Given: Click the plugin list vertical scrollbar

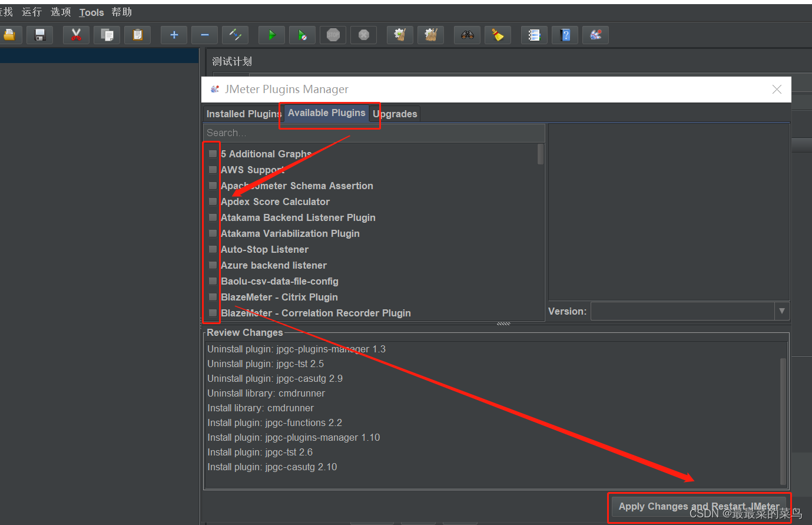Looking at the screenshot, I should click(541, 154).
